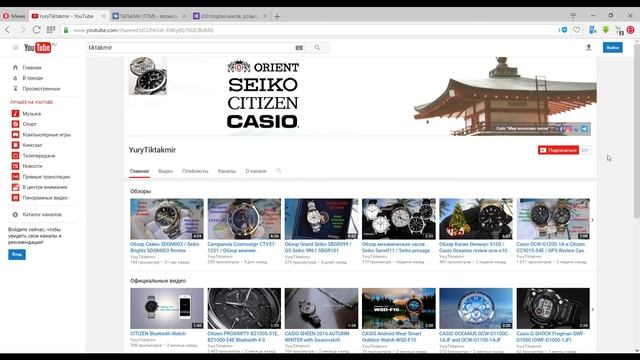Click the Telegram icon on channel banner

click(x=584, y=129)
